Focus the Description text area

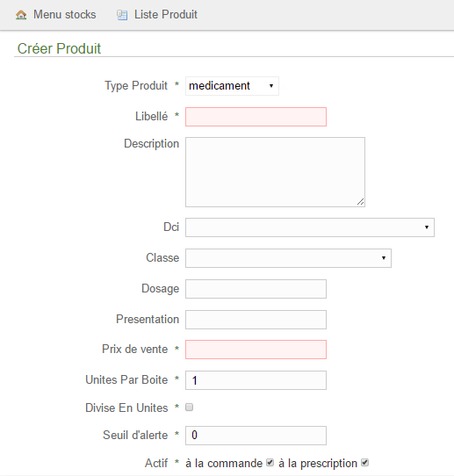click(275, 172)
